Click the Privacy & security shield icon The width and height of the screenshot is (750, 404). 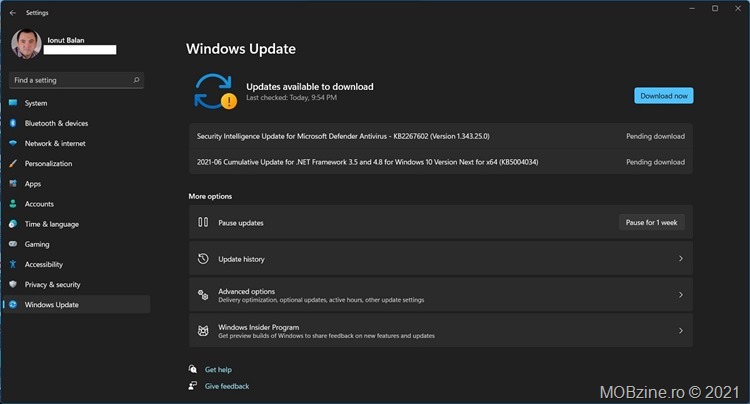point(13,284)
